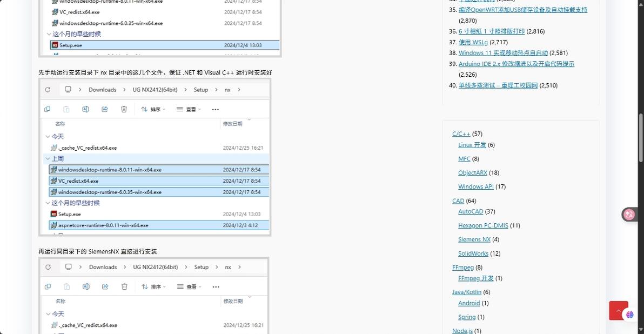Screen dimensions: 644x334
Task: Collapse 今天 group in image below '先手动运行' text
Action: (48, 136)
